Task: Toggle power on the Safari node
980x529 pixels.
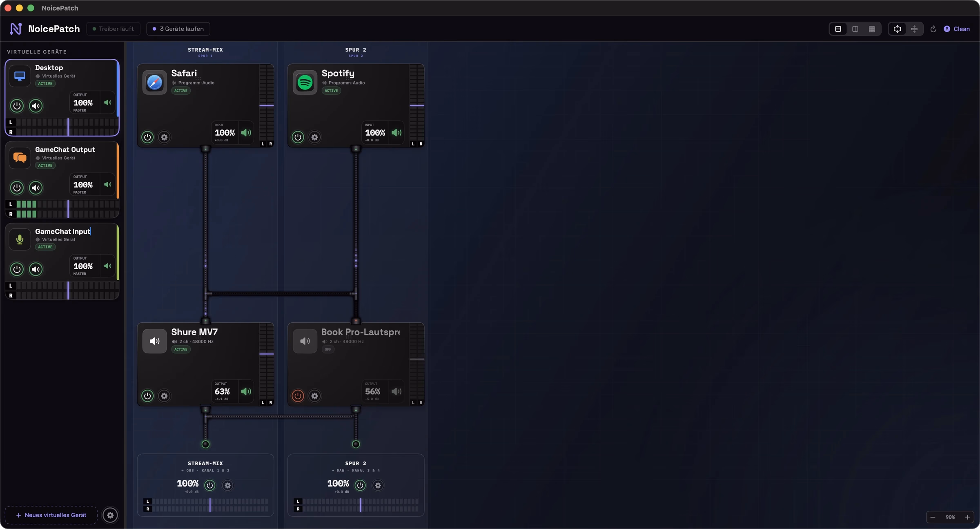Action: 147,137
